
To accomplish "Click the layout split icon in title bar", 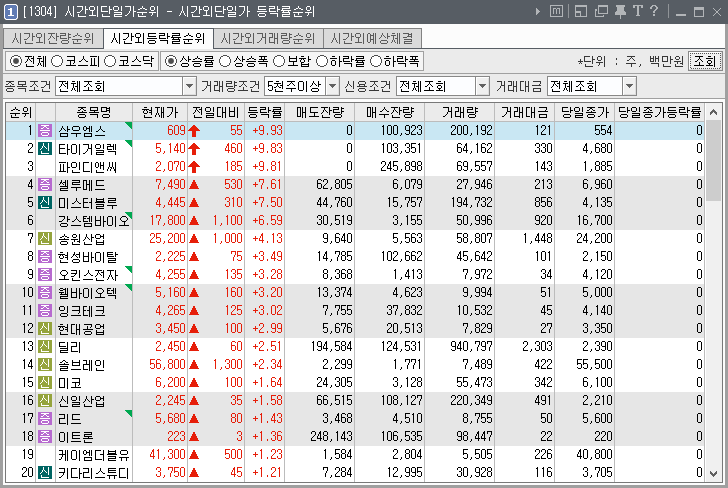I will click(581, 11).
